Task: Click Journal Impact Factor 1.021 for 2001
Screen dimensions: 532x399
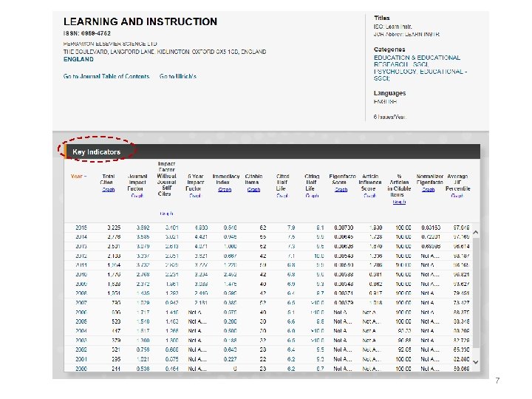Action: (x=143, y=359)
